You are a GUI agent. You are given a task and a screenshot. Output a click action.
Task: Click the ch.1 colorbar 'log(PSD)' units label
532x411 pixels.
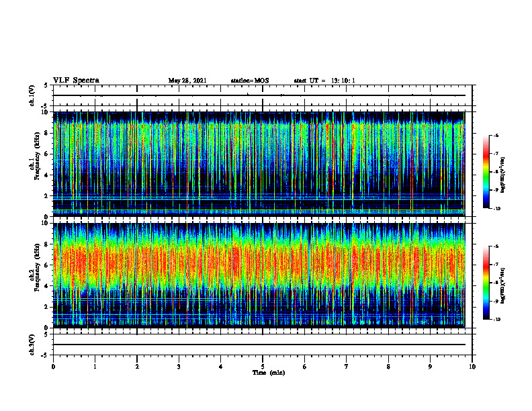coord(502,175)
